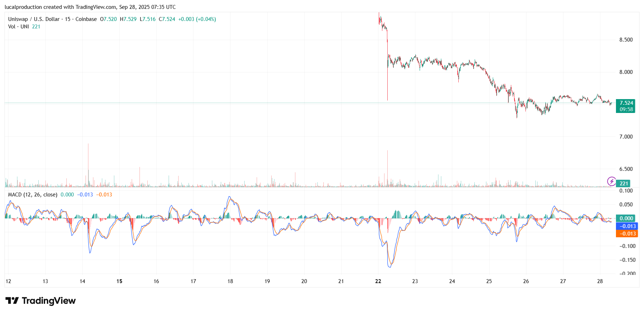The image size is (644, 314).
Task: Click the 7.000 price axis label
Action: pos(626,137)
